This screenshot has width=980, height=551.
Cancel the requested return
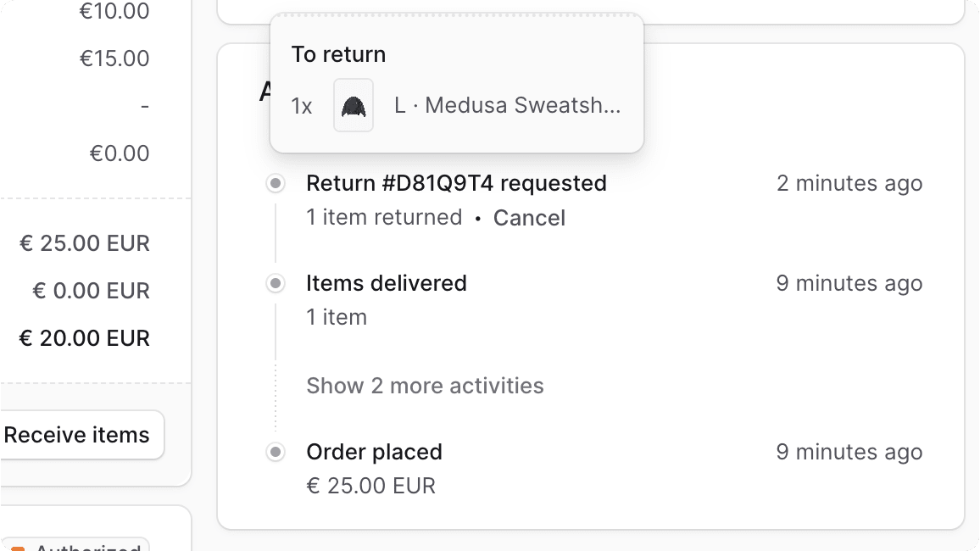pyautogui.click(x=529, y=218)
